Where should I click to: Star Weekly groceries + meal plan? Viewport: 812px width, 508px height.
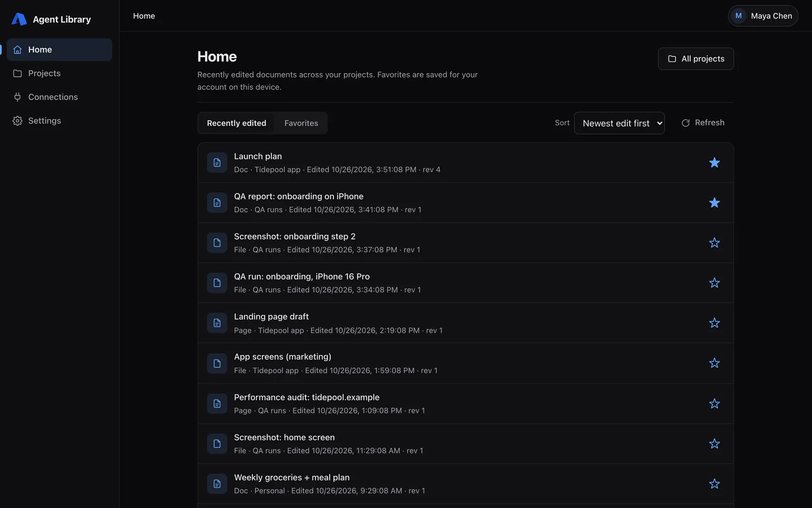click(715, 484)
